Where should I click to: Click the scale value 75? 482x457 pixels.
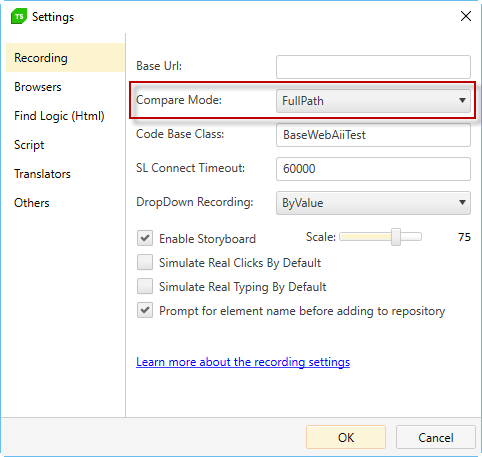coord(464,237)
